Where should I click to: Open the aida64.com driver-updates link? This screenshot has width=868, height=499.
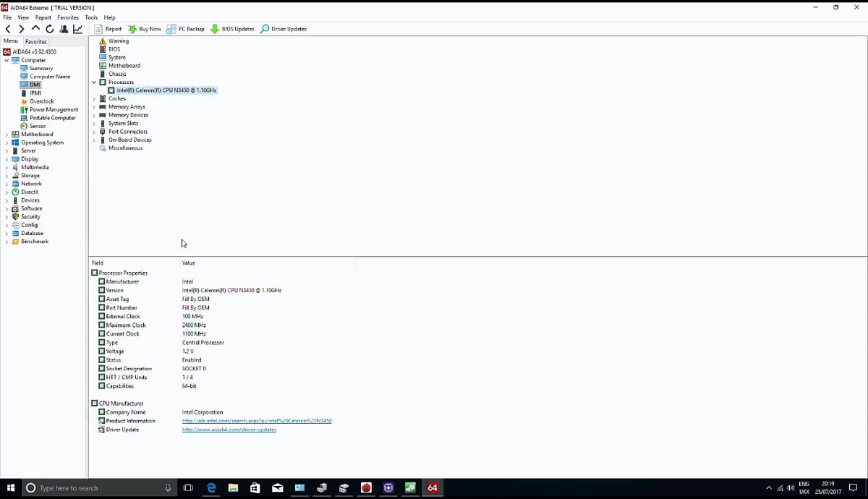click(x=229, y=430)
